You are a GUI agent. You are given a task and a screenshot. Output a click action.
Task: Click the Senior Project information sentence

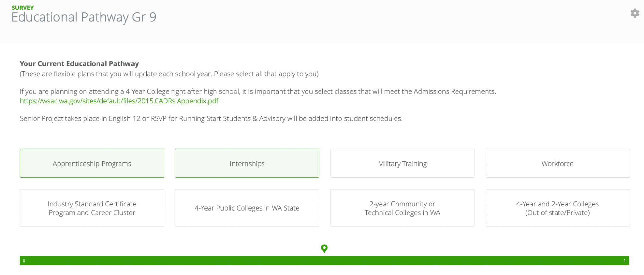pyautogui.click(x=211, y=118)
